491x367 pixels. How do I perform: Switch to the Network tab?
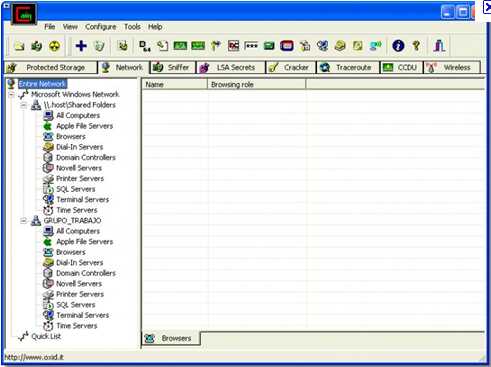coord(123,68)
